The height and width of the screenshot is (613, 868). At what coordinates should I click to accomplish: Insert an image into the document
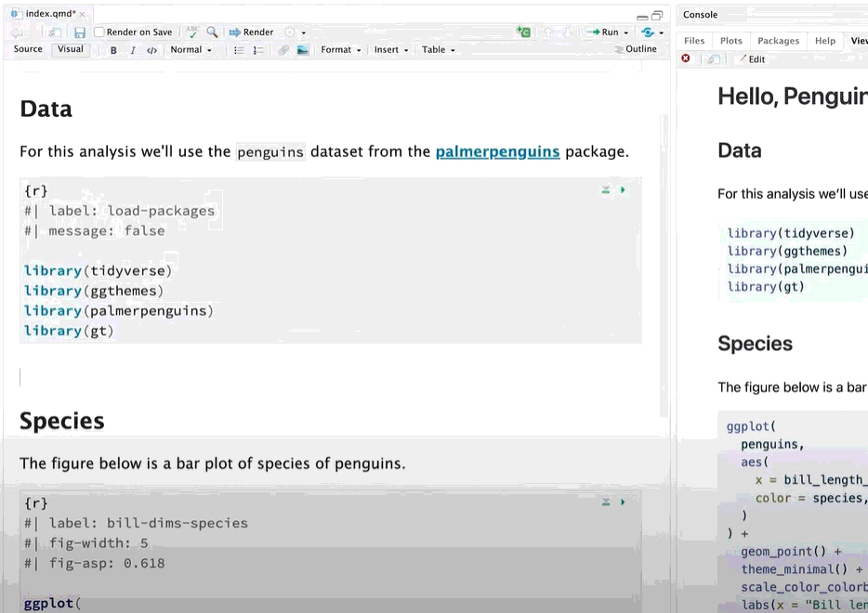click(303, 50)
